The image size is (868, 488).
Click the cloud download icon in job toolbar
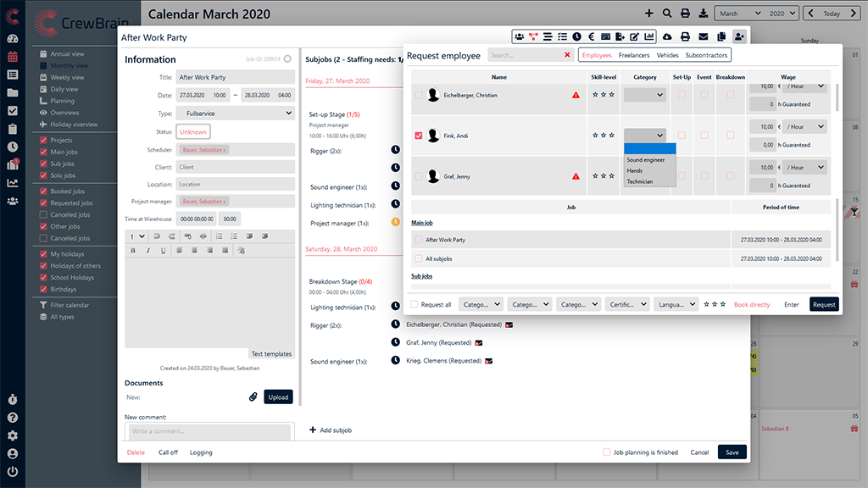coord(667,36)
